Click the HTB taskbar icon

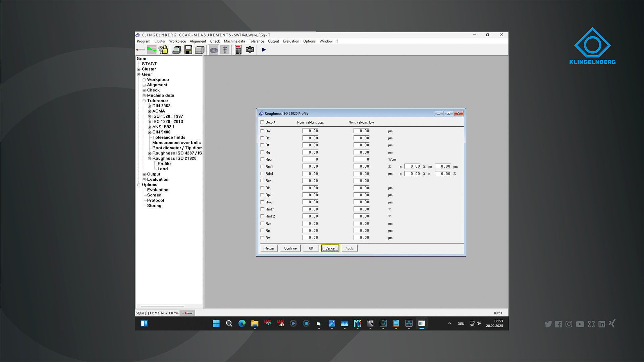coord(370,323)
